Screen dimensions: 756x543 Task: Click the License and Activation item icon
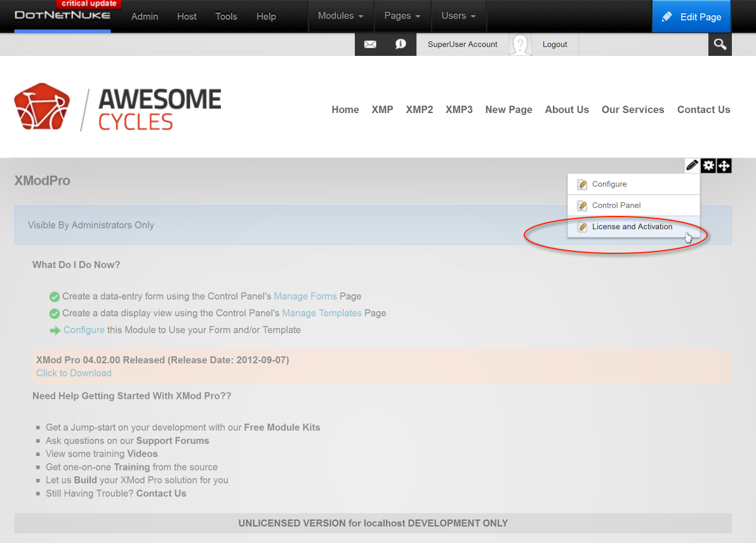[582, 227]
